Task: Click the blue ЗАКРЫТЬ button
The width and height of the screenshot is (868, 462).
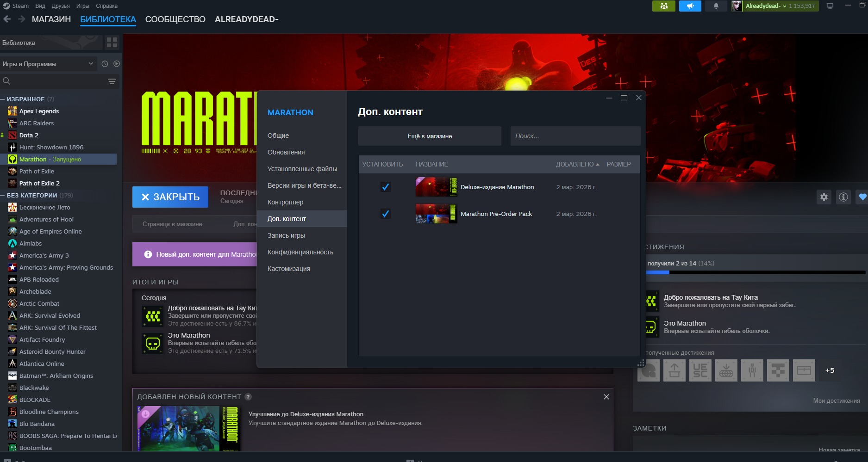Action: point(170,197)
